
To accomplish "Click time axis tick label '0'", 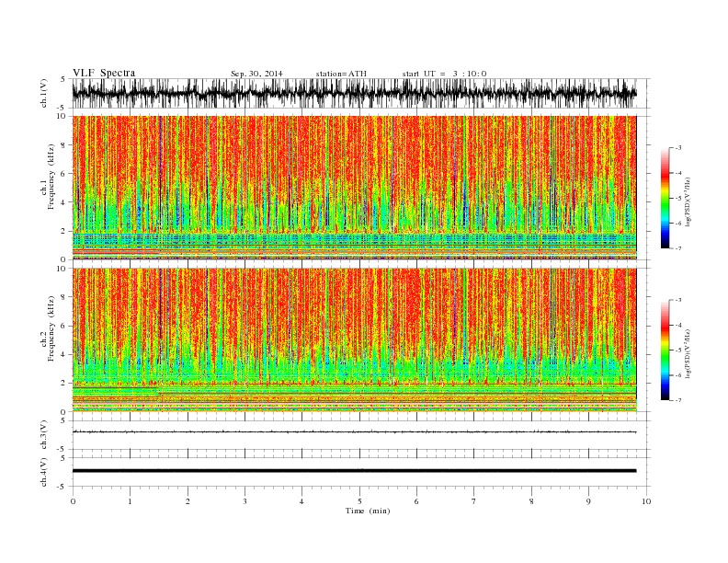I will coord(73,501).
